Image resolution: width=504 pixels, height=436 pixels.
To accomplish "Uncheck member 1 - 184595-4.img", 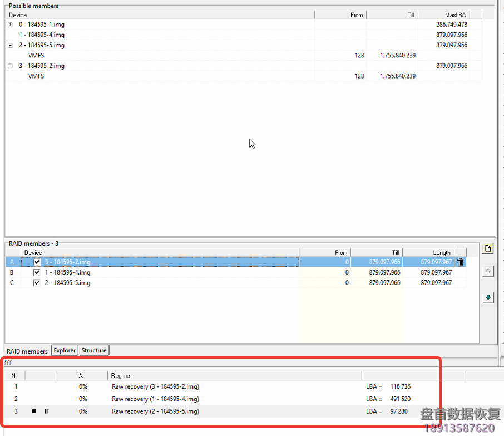I will pos(37,272).
